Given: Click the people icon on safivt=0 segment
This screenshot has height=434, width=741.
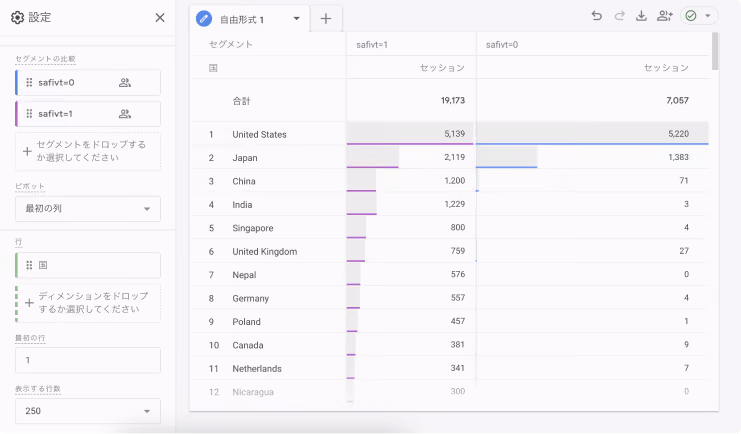Looking at the screenshot, I should point(125,83).
